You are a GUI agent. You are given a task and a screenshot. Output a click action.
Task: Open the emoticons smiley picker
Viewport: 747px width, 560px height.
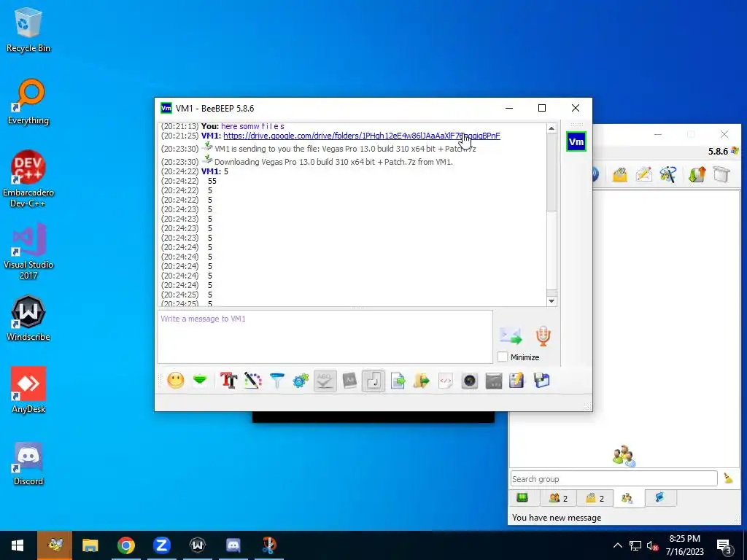pyautogui.click(x=175, y=381)
